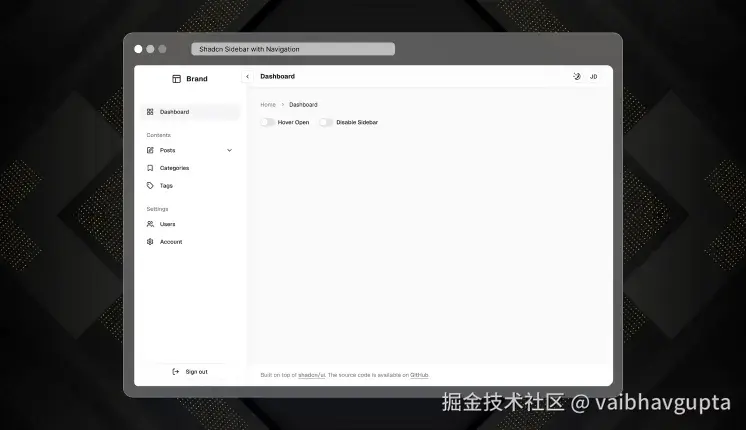
Task: Enable the Disable Sidebar switch
Action: point(326,122)
